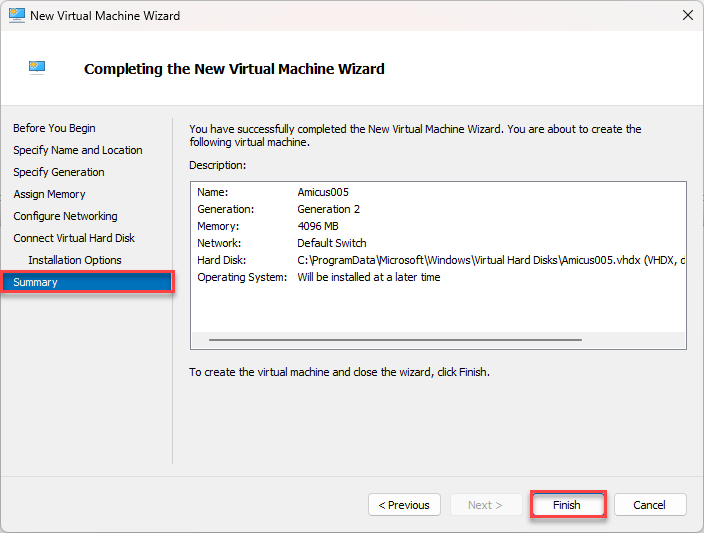Viewport: 704px width, 533px height.
Task: Open the Configure Networking step
Action: (66, 216)
